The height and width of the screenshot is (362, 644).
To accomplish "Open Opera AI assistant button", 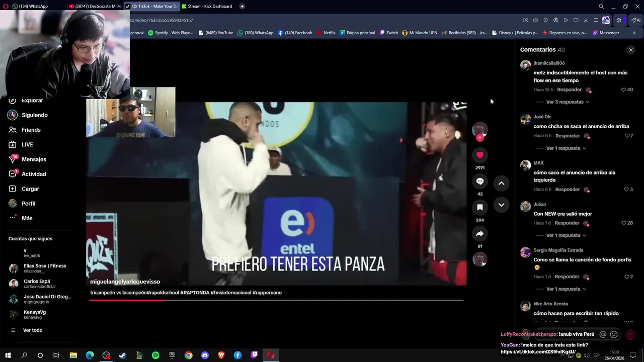I will click(x=636, y=20).
